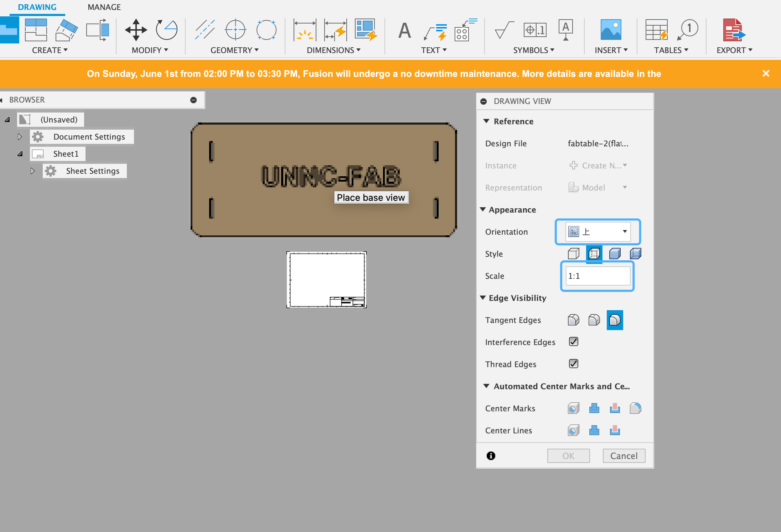Click the Balloon tool icon
The height and width of the screenshot is (532, 781).
[x=687, y=30]
